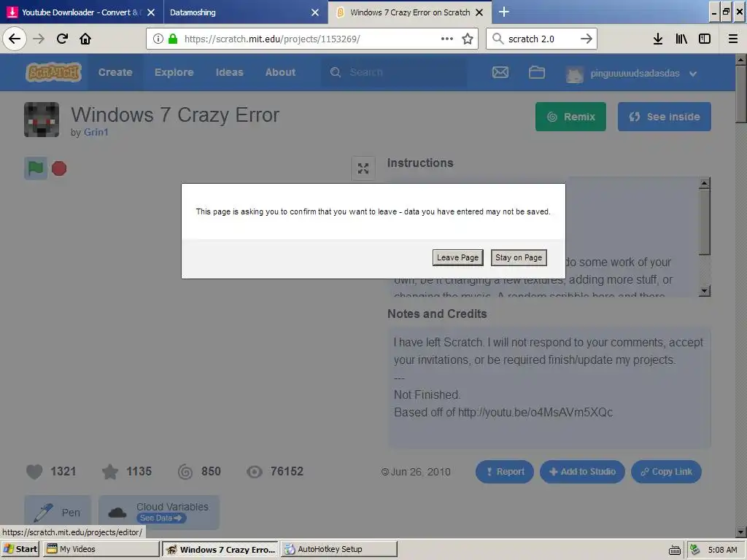Click the view count 76152 text

click(x=287, y=472)
